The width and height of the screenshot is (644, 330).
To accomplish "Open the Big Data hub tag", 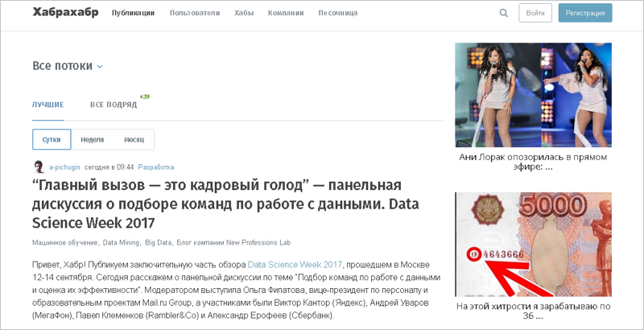I will click(x=158, y=242).
